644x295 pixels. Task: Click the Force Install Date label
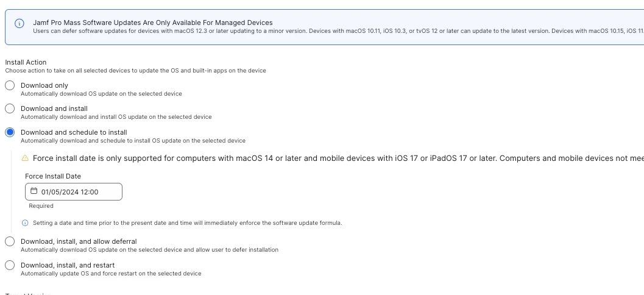[53, 176]
